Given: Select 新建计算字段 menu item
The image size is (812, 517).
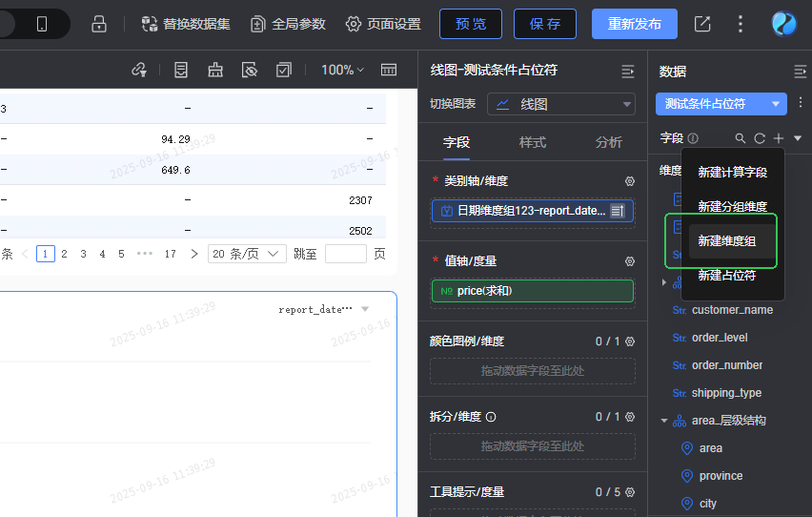Looking at the screenshot, I should pos(732,172).
